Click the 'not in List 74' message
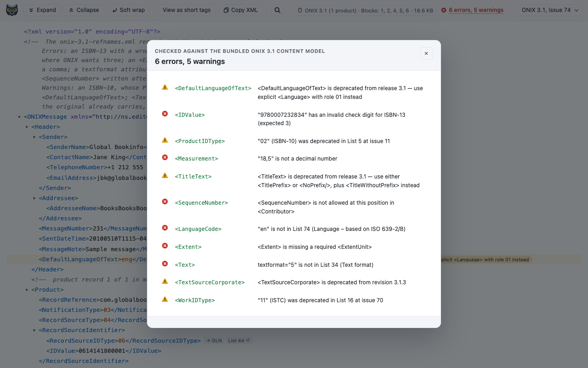Viewport: 588px width, 368px height. pyautogui.click(x=332, y=229)
